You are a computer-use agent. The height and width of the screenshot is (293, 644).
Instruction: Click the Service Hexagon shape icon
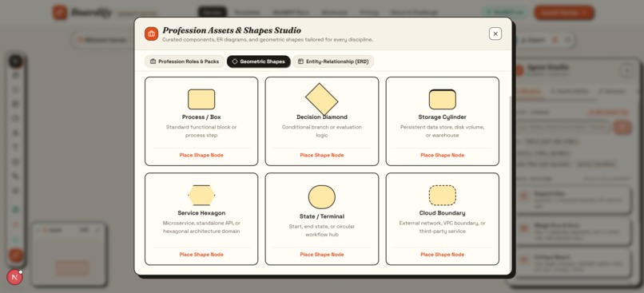point(201,196)
